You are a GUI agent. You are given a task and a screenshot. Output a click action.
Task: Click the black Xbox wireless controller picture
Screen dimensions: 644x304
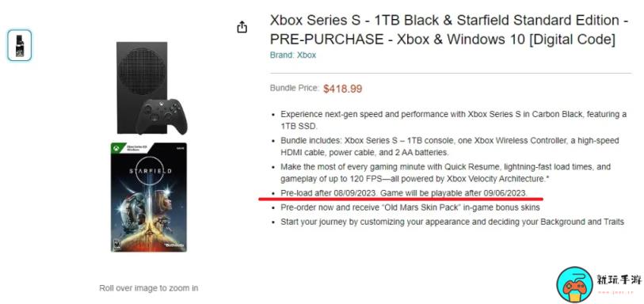coord(165,116)
